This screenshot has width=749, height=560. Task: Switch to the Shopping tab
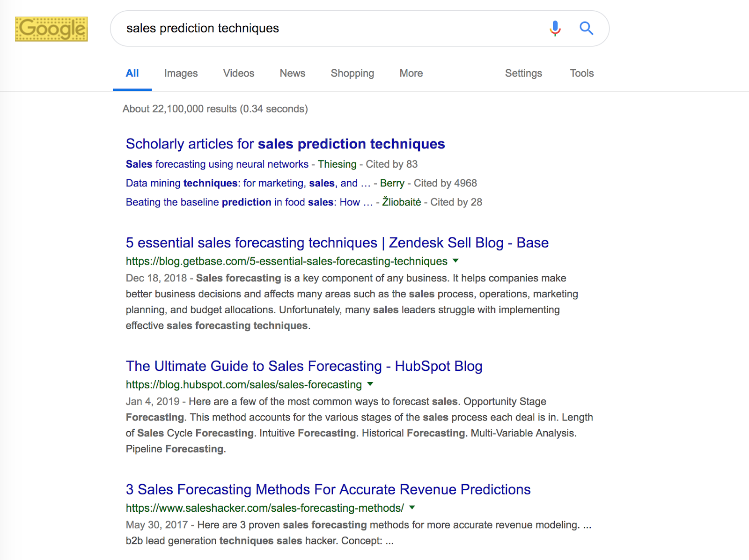pos(352,74)
